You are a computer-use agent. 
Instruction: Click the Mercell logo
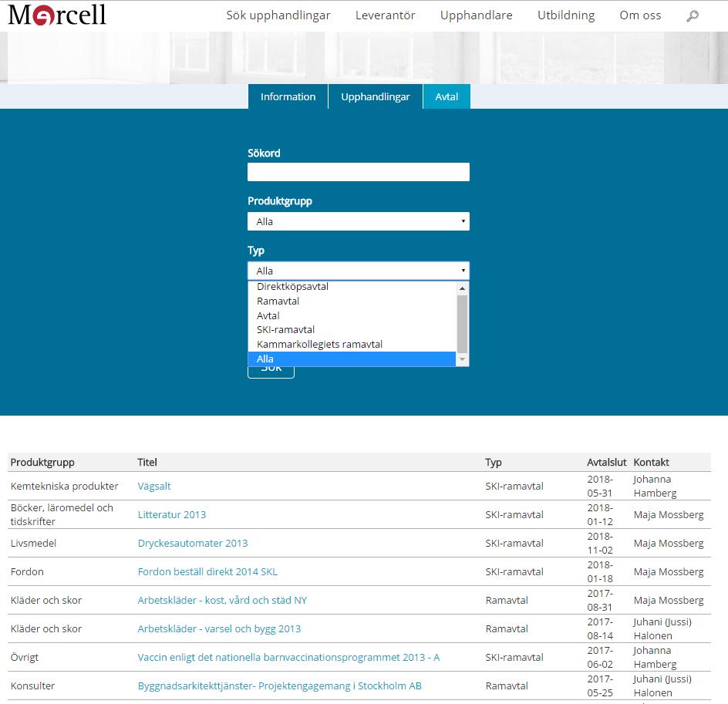coord(57,15)
